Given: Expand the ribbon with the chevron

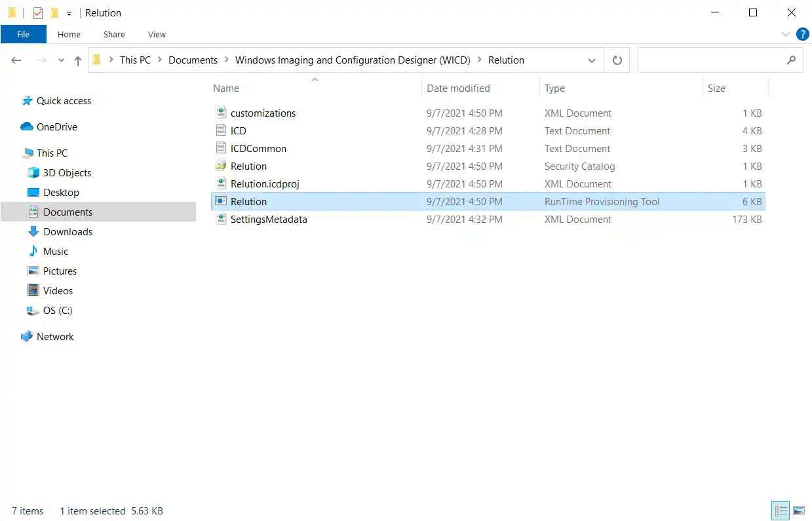Looking at the screenshot, I should pos(786,34).
